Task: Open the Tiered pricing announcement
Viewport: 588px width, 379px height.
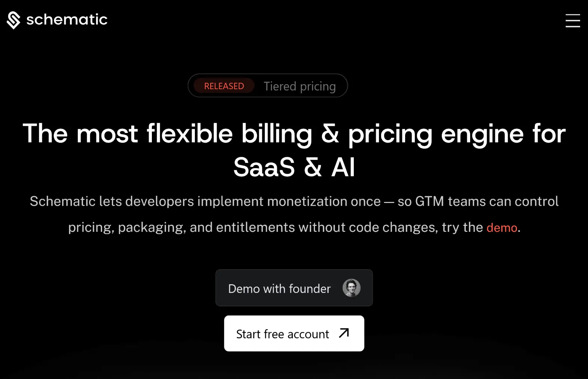Action: click(x=300, y=86)
